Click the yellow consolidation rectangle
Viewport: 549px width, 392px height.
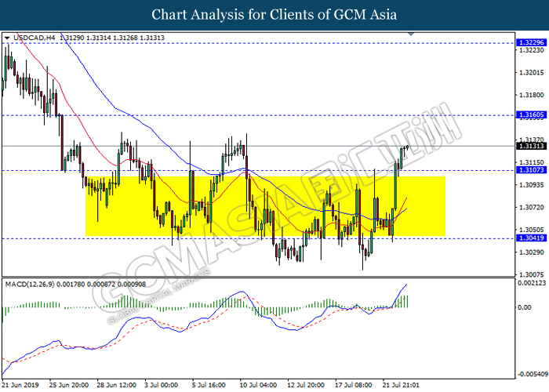click(x=265, y=206)
